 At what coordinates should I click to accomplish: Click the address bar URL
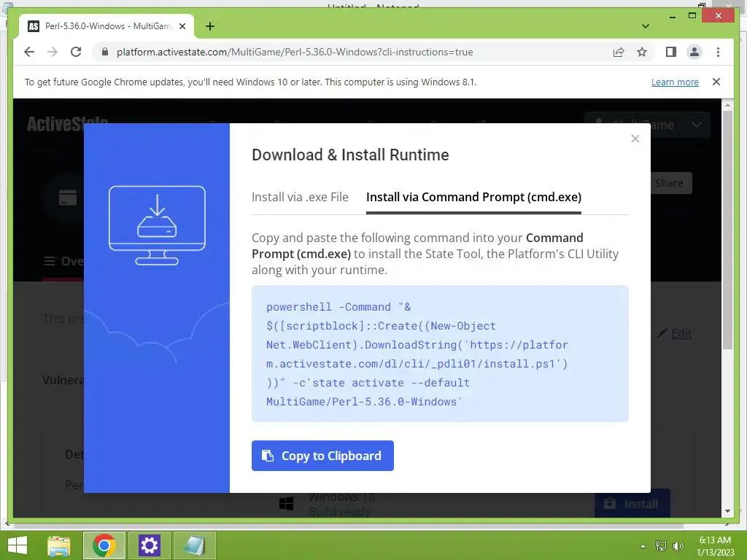(295, 52)
